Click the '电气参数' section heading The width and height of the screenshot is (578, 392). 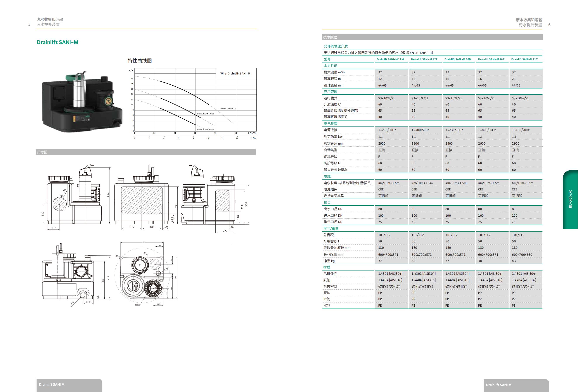330,124
